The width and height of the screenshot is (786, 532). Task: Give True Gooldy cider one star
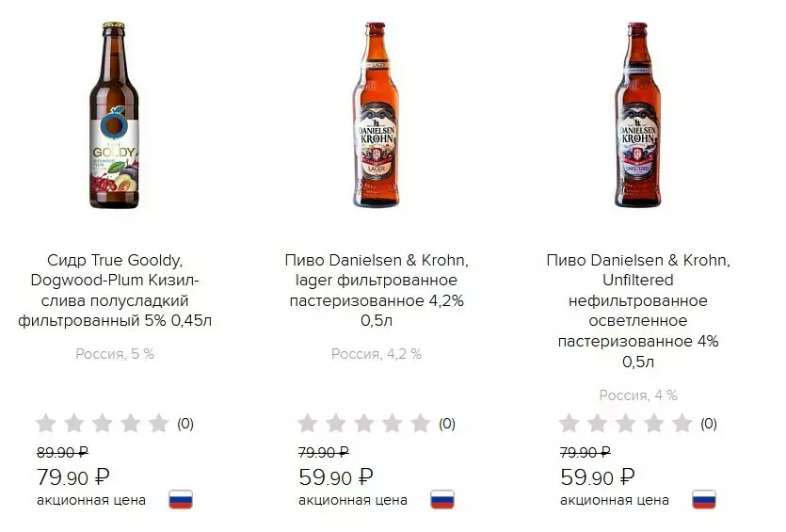coord(46,424)
